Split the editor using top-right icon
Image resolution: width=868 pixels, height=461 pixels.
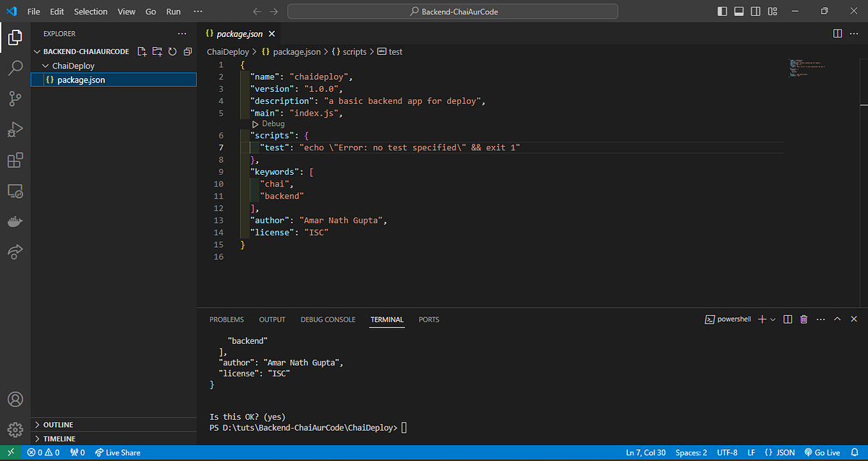[x=837, y=33]
